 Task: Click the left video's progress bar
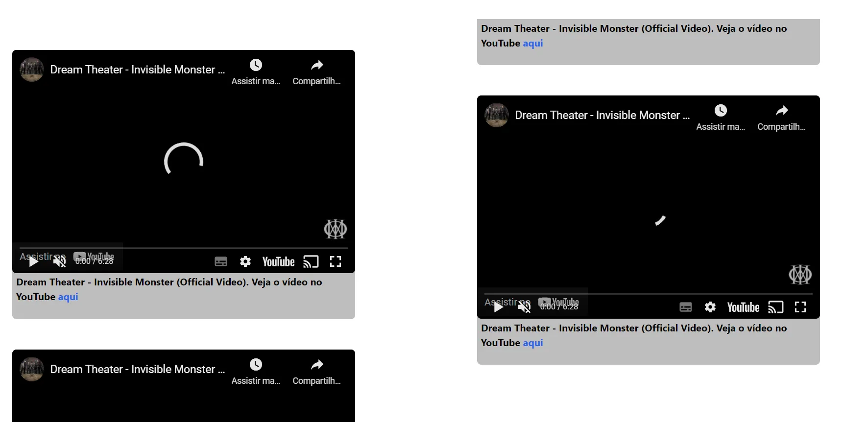click(x=183, y=248)
